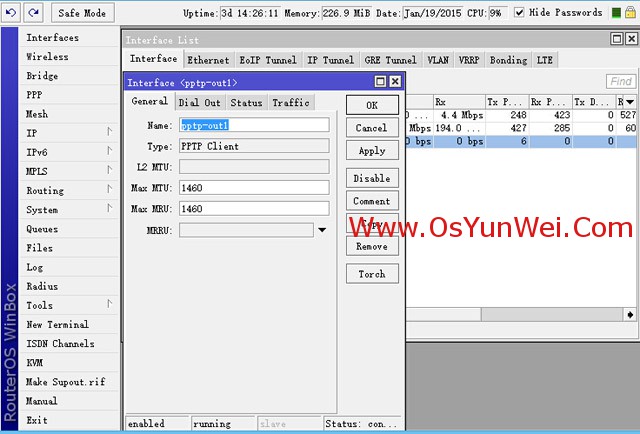The image size is (640, 434).
Task: Switch to the Dial Out tab
Action: (x=199, y=103)
